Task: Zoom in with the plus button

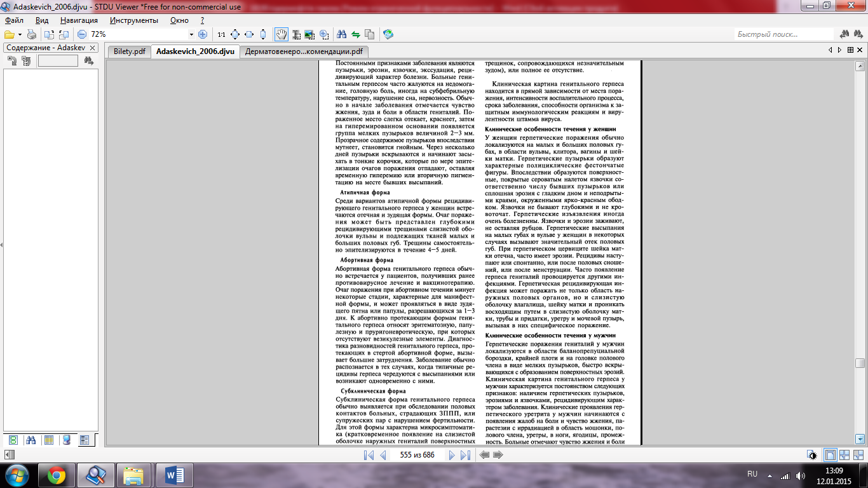Action: pyautogui.click(x=203, y=34)
